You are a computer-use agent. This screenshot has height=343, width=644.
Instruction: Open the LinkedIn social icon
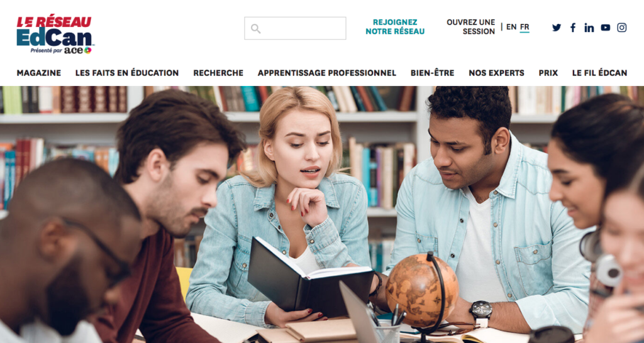[x=589, y=28]
